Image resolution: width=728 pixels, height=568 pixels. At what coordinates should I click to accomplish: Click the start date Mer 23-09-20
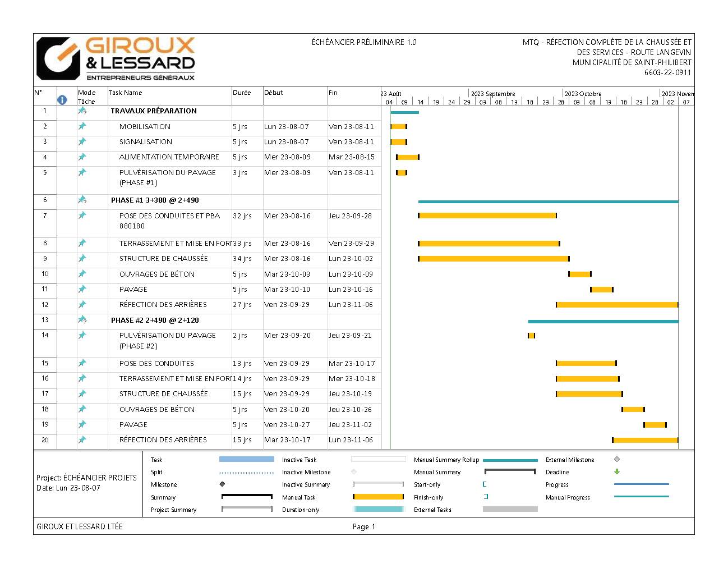coord(287,336)
